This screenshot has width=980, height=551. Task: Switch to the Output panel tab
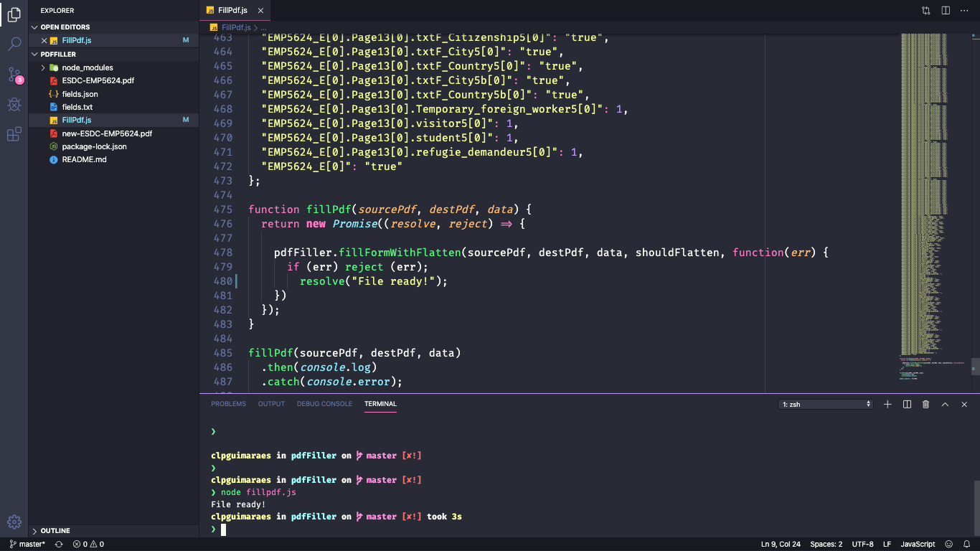click(271, 404)
